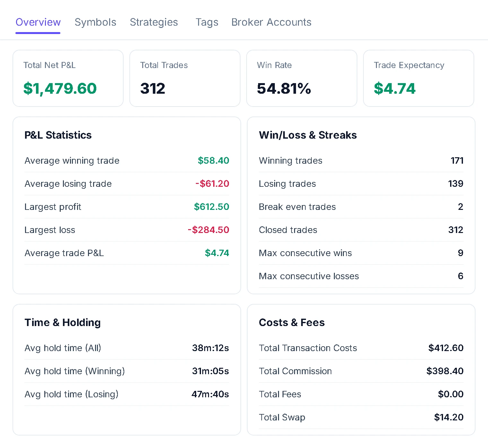488x448 pixels.
Task: Click the Largest profit amount $612.50
Action: click(x=211, y=207)
